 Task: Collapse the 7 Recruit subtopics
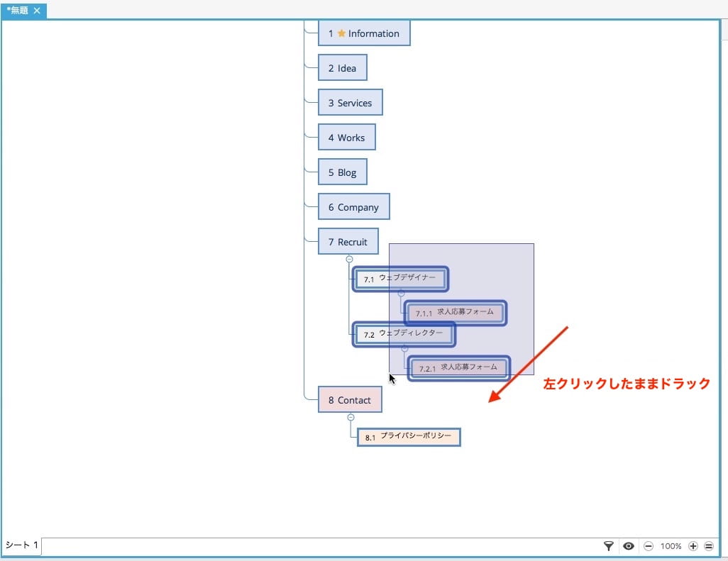(x=350, y=259)
